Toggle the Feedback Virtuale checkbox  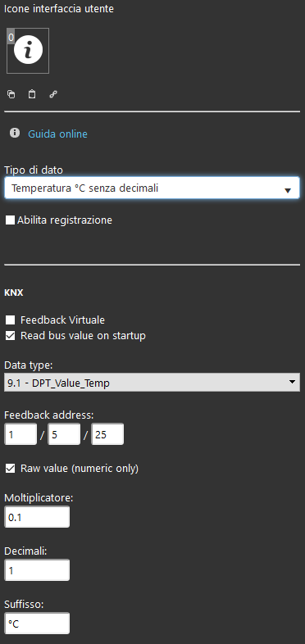click(x=11, y=320)
